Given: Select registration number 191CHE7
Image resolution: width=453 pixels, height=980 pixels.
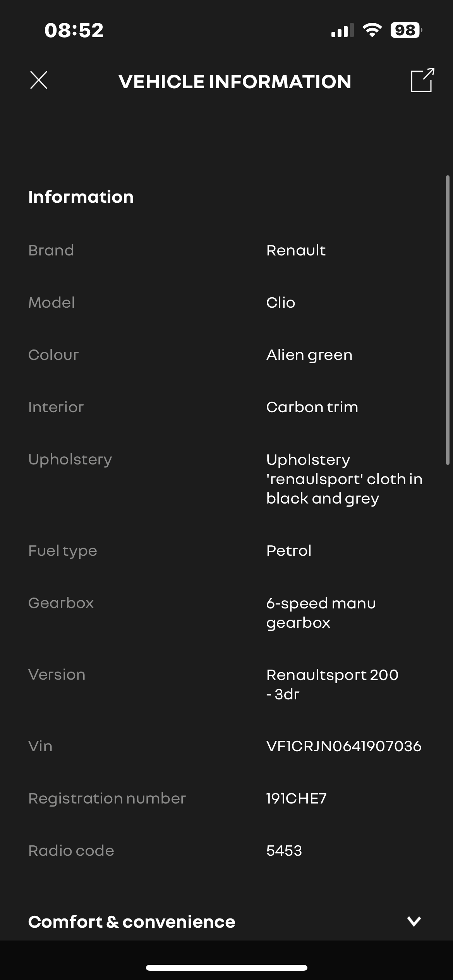Looking at the screenshot, I should tap(296, 798).
